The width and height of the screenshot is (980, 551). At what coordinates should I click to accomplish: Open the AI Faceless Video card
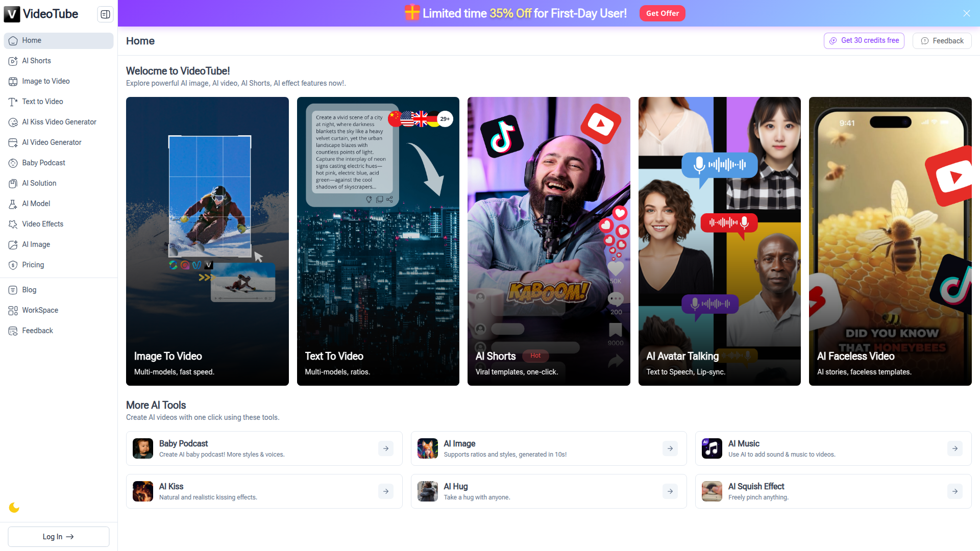pyautogui.click(x=890, y=241)
